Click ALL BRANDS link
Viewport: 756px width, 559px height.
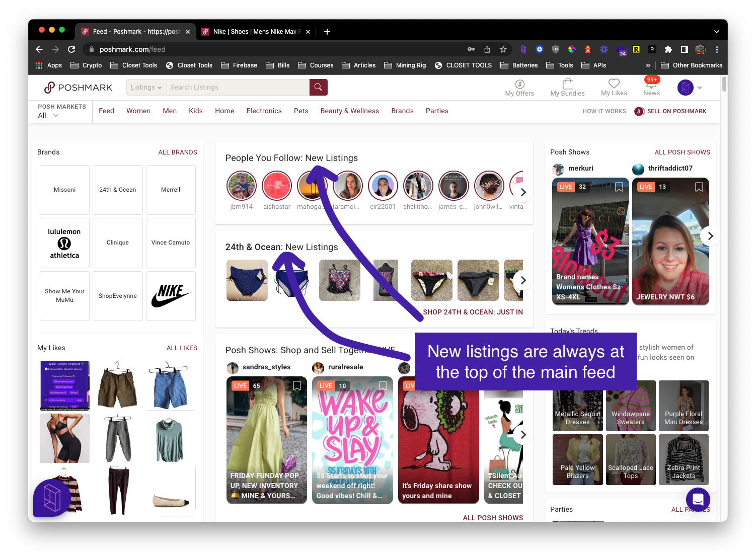tap(178, 152)
